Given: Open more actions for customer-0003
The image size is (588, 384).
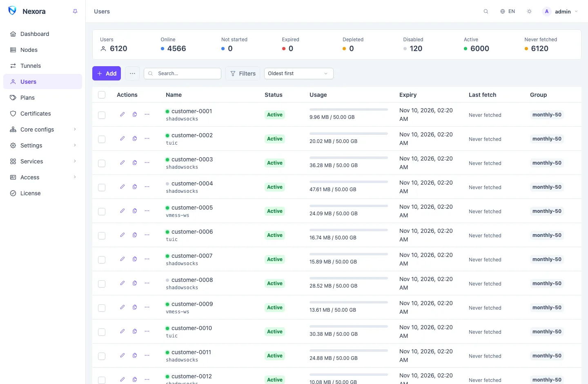Looking at the screenshot, I should coord(147,163).
